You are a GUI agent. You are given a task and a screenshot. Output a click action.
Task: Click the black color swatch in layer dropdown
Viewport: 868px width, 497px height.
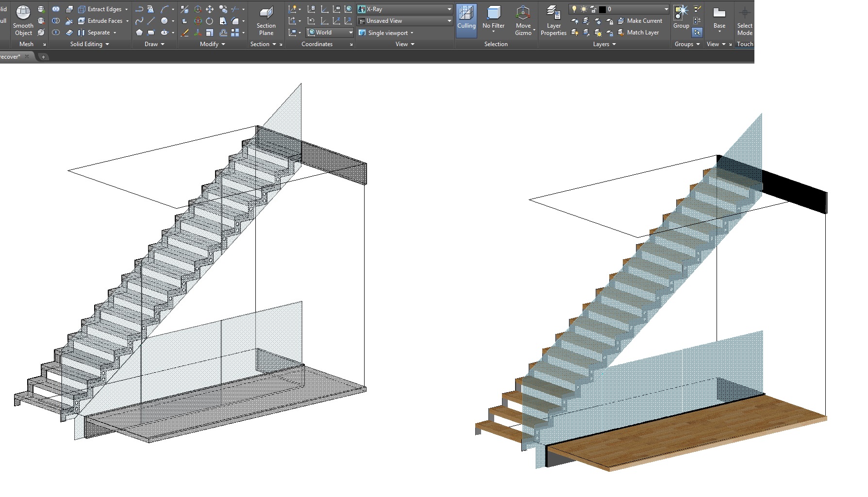tap(602, 8)
